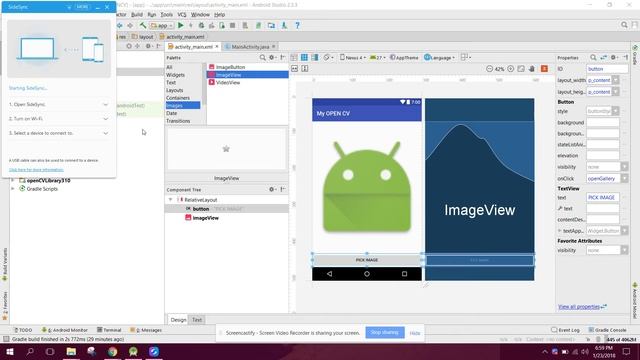The width and height of the screenshot is (640, 360).
Task: Open AppTheme selector in the design toolbar
Action: click(404, 58)
